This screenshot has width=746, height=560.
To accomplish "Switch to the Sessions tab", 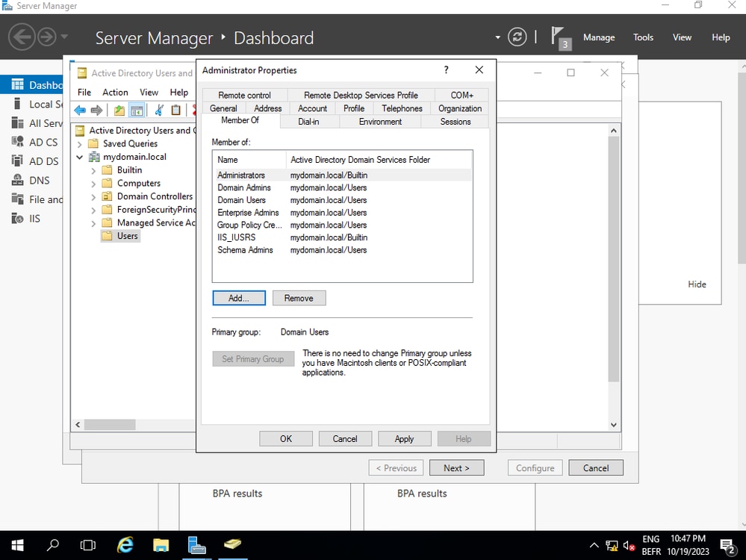I will click(456, 122).
